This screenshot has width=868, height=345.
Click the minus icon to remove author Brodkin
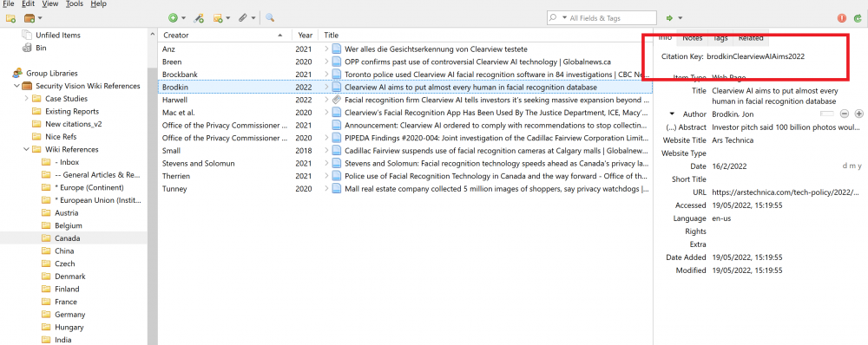(845, 114)
